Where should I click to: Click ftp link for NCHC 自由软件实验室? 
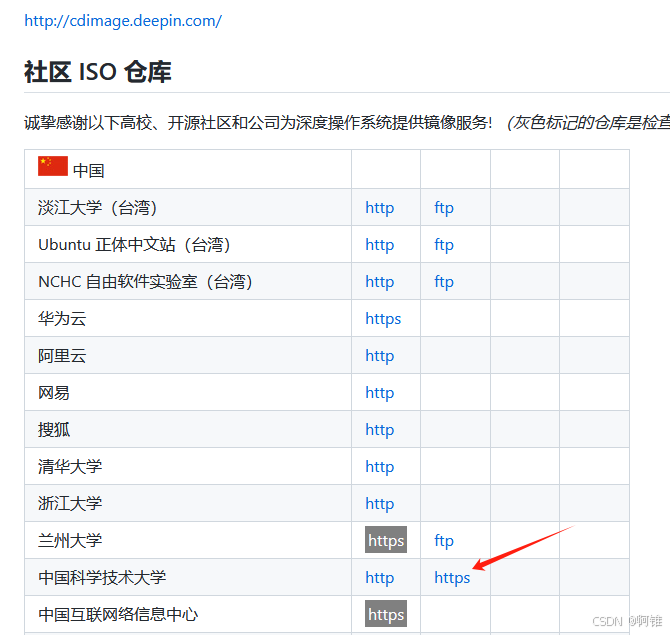[x=444, y=282]
